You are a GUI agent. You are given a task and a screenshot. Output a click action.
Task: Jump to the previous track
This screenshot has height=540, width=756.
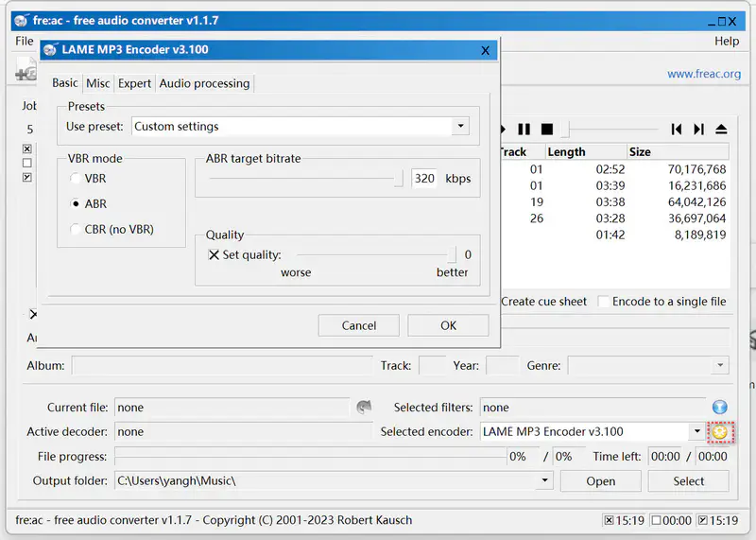click(x=676, y=130)
